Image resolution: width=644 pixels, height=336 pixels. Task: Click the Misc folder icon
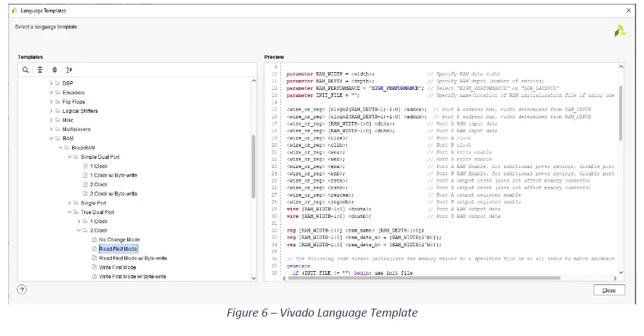tap(58, 120)
